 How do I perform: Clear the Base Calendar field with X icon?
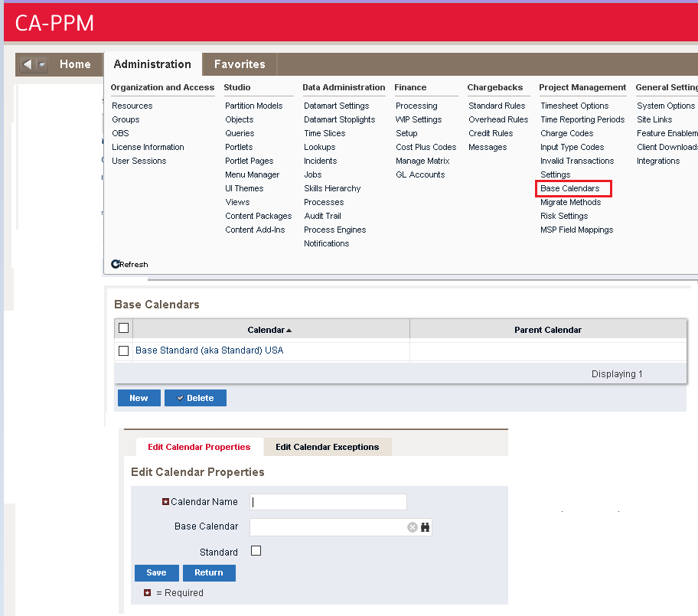pyautogui.click(x=413, y=527)
